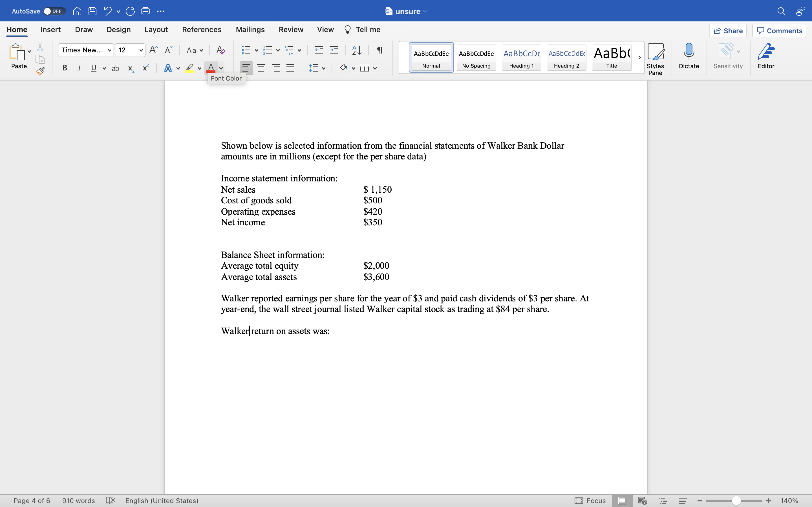This screenshot has height=507, width=812.
Task: Apply bold formatting
Action: click(x=64, y=68)
